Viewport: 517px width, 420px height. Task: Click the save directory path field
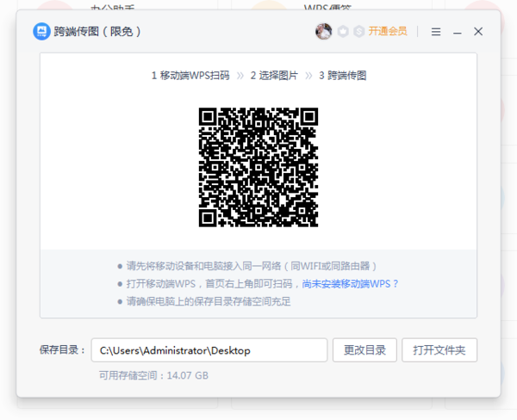[209, 350]
